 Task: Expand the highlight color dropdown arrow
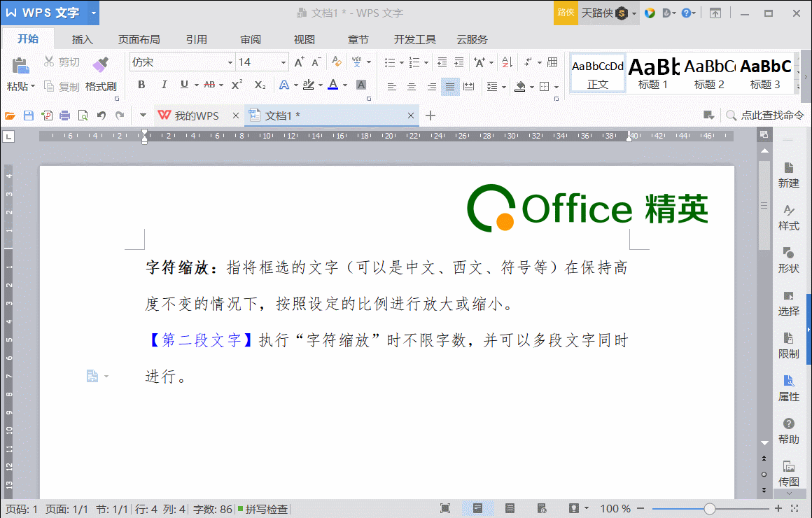click(321, 85)
